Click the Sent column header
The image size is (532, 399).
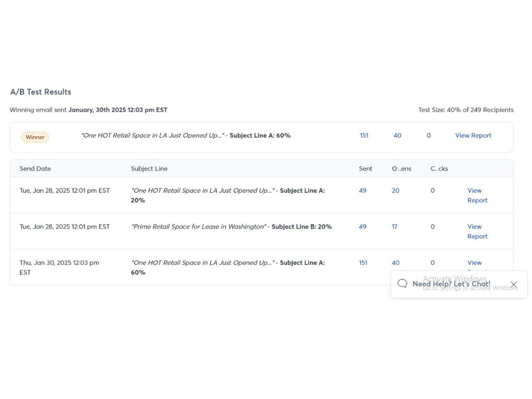point(365,169)
